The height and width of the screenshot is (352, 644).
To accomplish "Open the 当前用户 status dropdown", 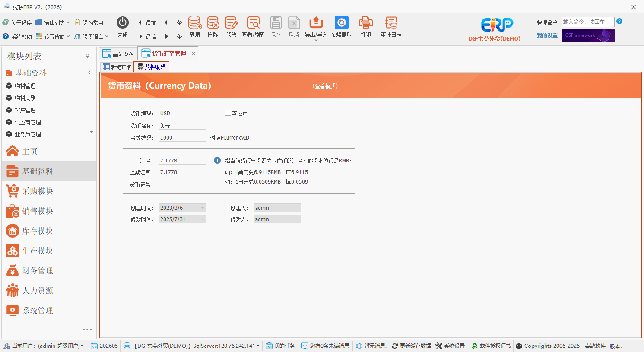I will (44, 346).
